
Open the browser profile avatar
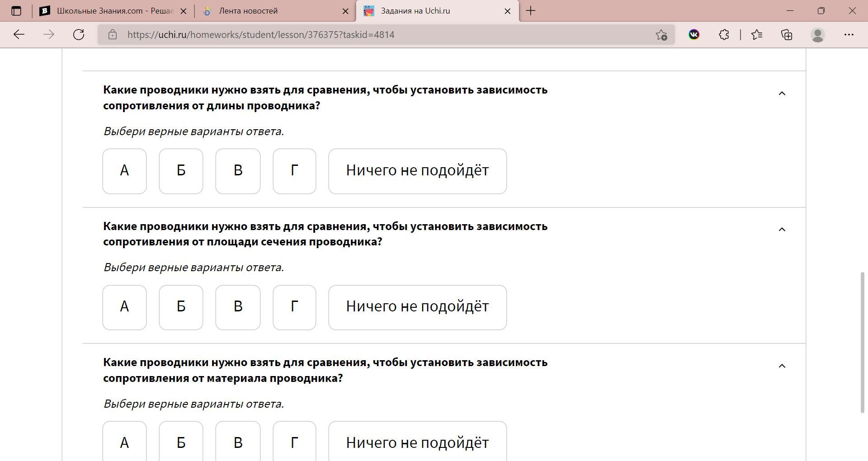tap(818, 35)
